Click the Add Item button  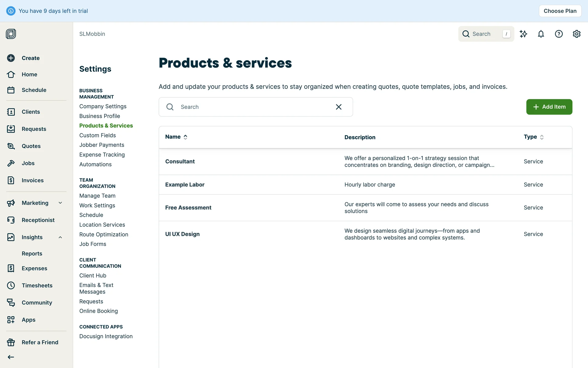(549, 107)
